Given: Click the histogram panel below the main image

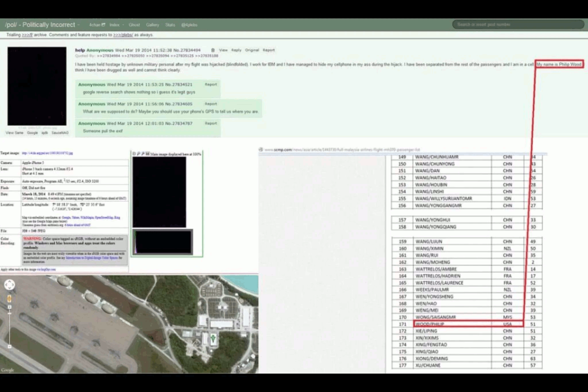Looking at the screenshot, I should click(163, 242).
